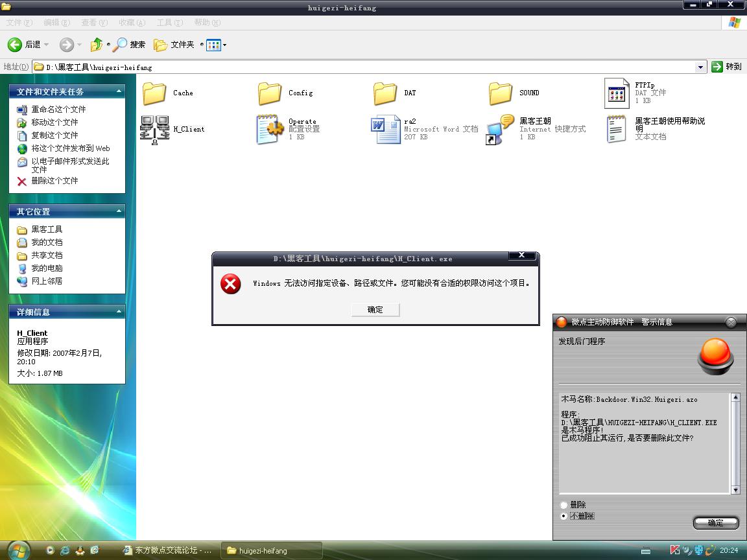Click the alert text scrollbar down arrow
This screenshot has width=747, height=560.
tap(735, 489)
